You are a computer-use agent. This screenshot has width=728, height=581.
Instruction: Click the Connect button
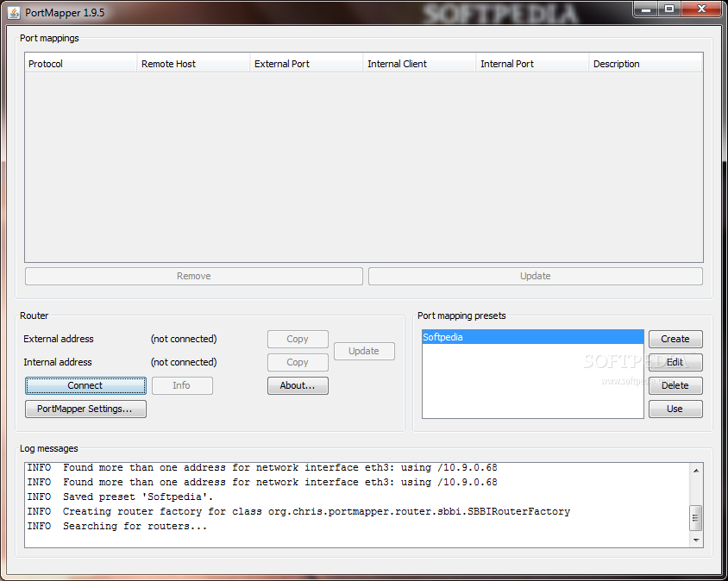pyautogui.click(x=85, y=385)
